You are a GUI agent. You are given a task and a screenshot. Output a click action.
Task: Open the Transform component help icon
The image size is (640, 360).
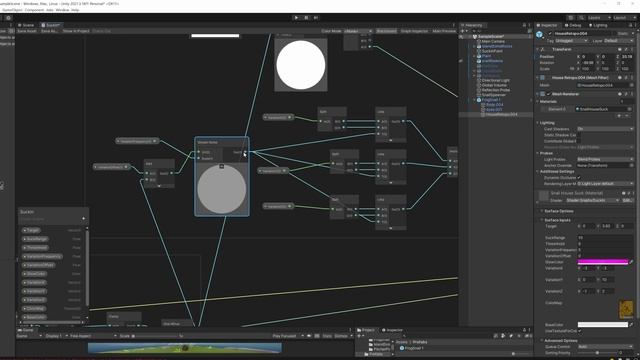620,49
